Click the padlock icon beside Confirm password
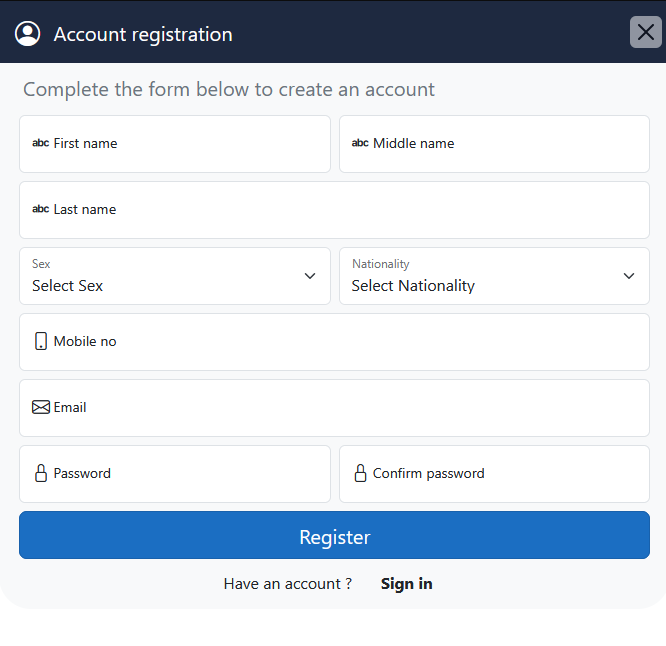The height and width of the screenshot is (646, 666). click(x=360, y=473)
